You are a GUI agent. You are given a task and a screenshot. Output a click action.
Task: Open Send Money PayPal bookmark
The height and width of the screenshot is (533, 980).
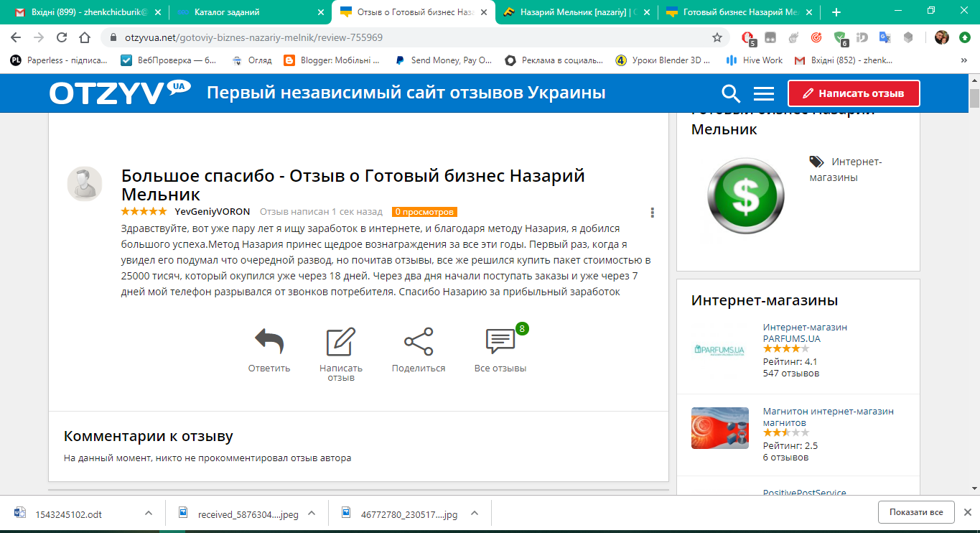pos(444,60)
